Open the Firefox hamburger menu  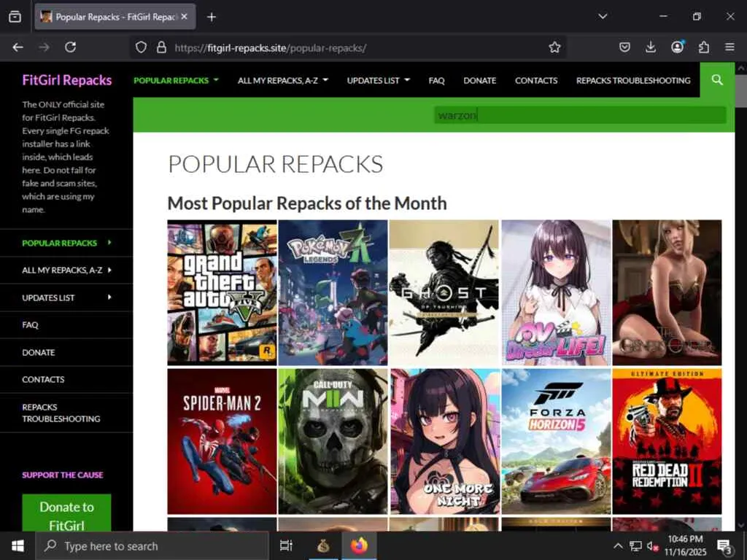click(729, 47)
